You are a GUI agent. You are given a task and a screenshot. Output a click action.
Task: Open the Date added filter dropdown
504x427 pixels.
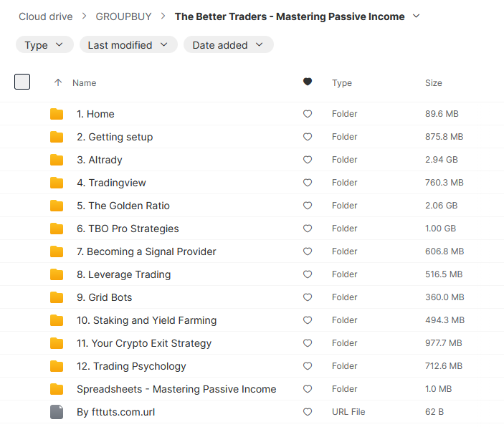228,45
